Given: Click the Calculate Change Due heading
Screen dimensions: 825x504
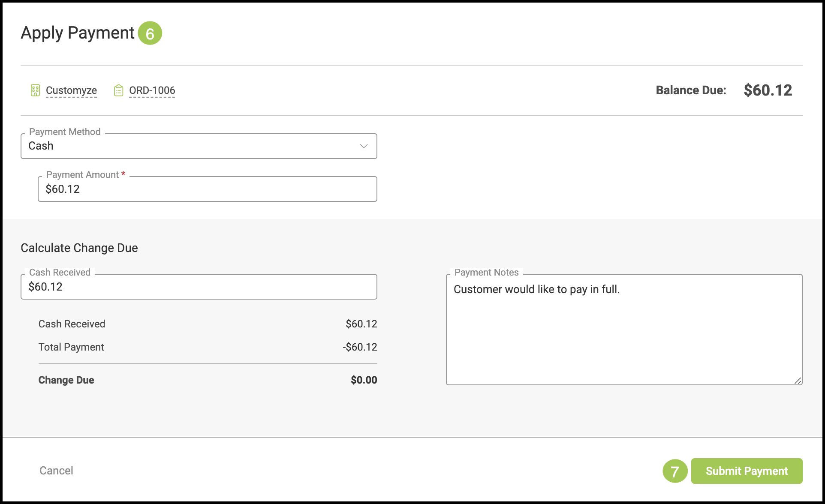Looking at the screenshot, I should click(x=79, y=248).
